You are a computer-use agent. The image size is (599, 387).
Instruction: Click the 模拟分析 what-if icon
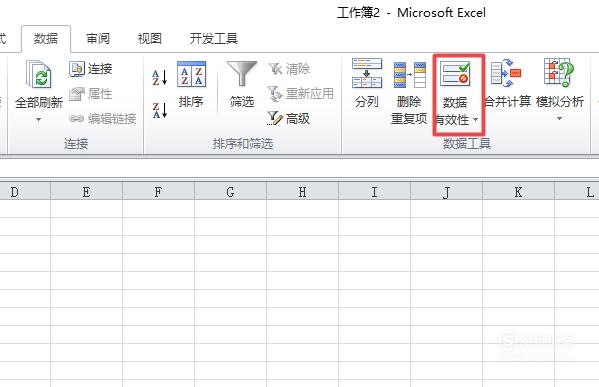[559, 73]
